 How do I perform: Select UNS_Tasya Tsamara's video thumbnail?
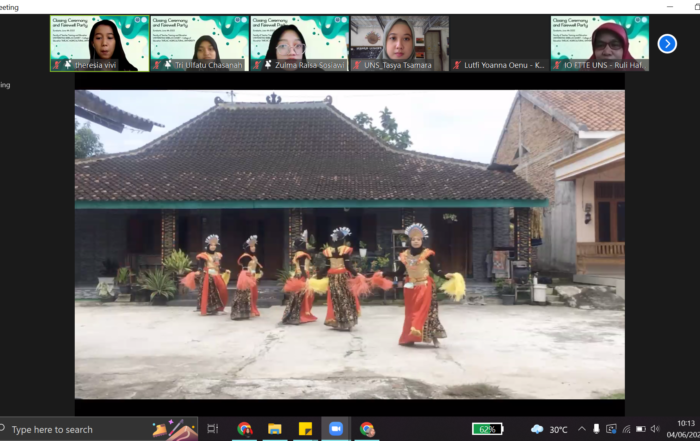(399, 43)
